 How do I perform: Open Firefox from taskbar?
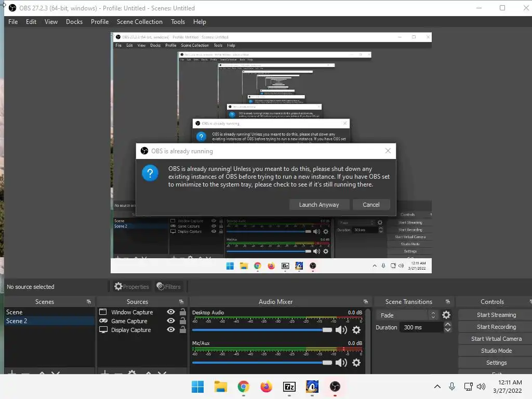pos(267,387)
